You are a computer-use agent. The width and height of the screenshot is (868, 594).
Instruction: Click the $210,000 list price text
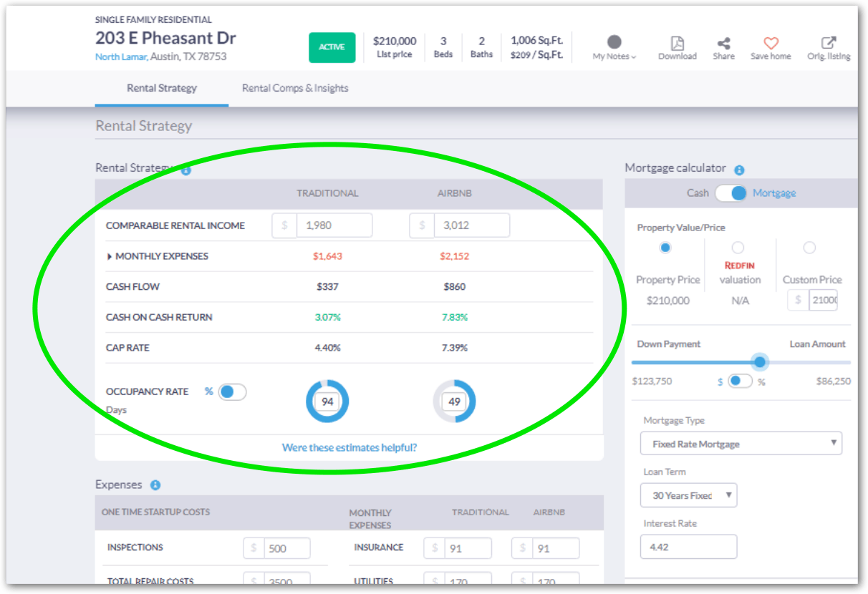point(395,42)
